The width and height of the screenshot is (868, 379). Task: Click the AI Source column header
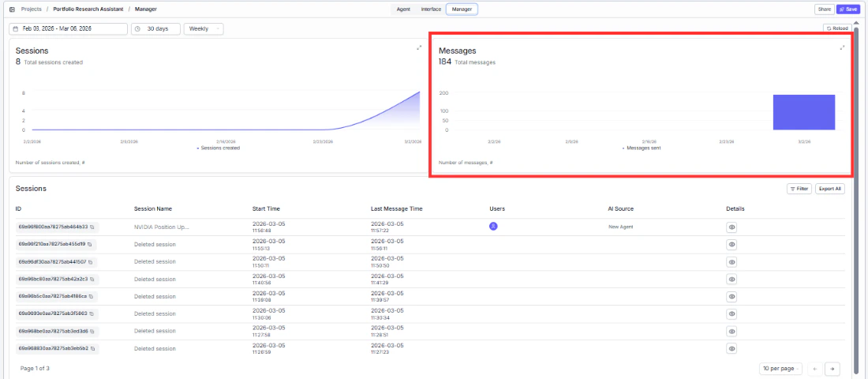coord(620,209)
